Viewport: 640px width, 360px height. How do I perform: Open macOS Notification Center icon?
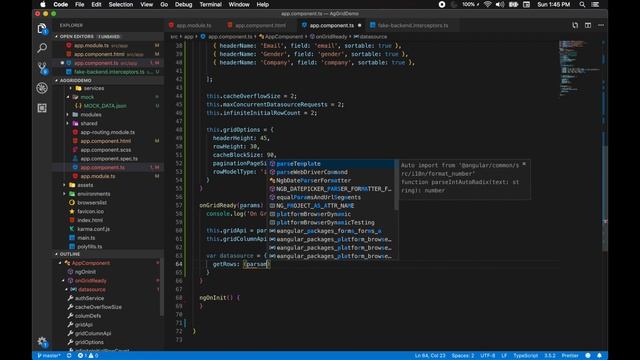(x=596, y=4)
